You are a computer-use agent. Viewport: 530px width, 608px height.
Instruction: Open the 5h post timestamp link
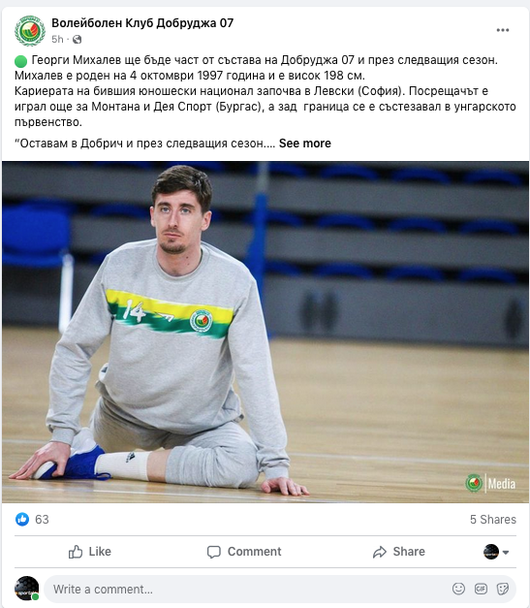(x=57, y=39)
